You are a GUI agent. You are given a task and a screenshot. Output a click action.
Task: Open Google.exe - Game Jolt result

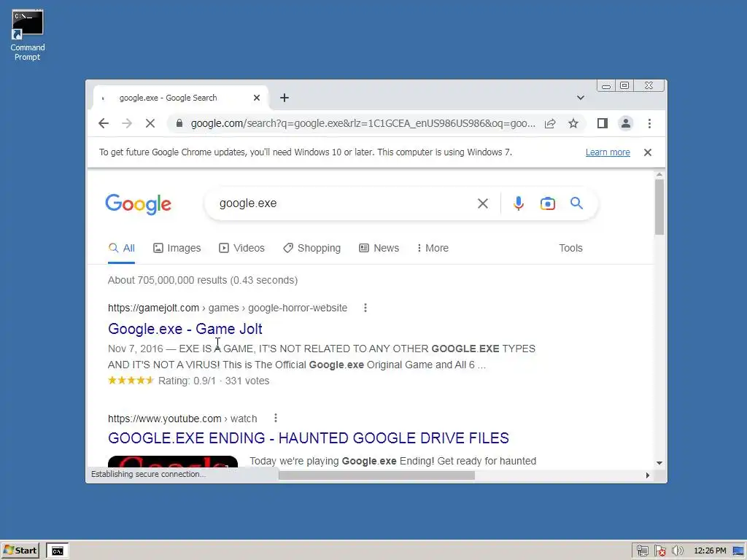[x=185, y=329]
